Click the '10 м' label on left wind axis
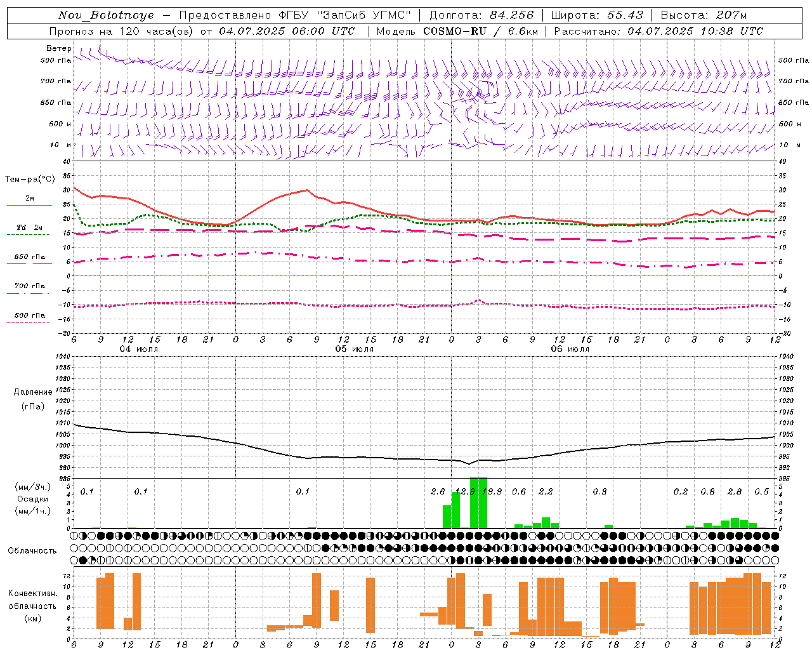The width and height of the screenshot is (812, 650). coord(60,145)
